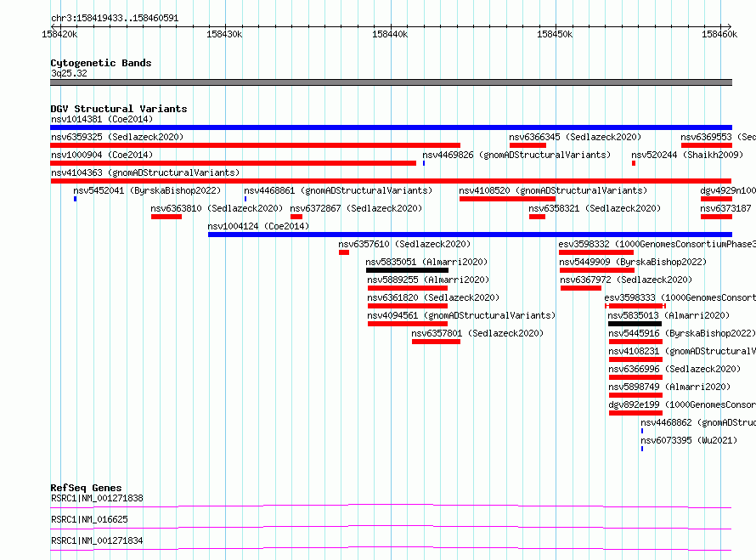756x560 pixels.
Task: Open nsv4094561 gnomAD variant label
Action: (x=461, y=315)
